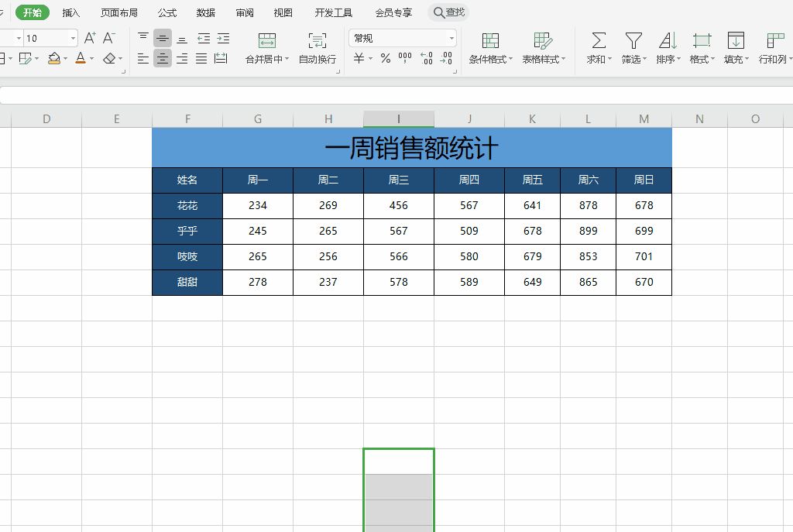This screenshot has height=532, width=793.
Task: Click the Sort (排序) icon
Action: [668, 40]
